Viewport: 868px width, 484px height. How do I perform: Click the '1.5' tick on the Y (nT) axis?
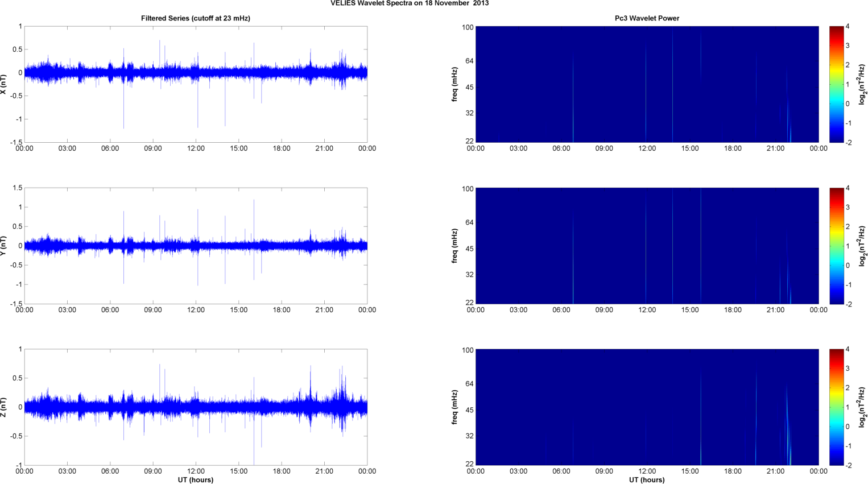[17, 188]
